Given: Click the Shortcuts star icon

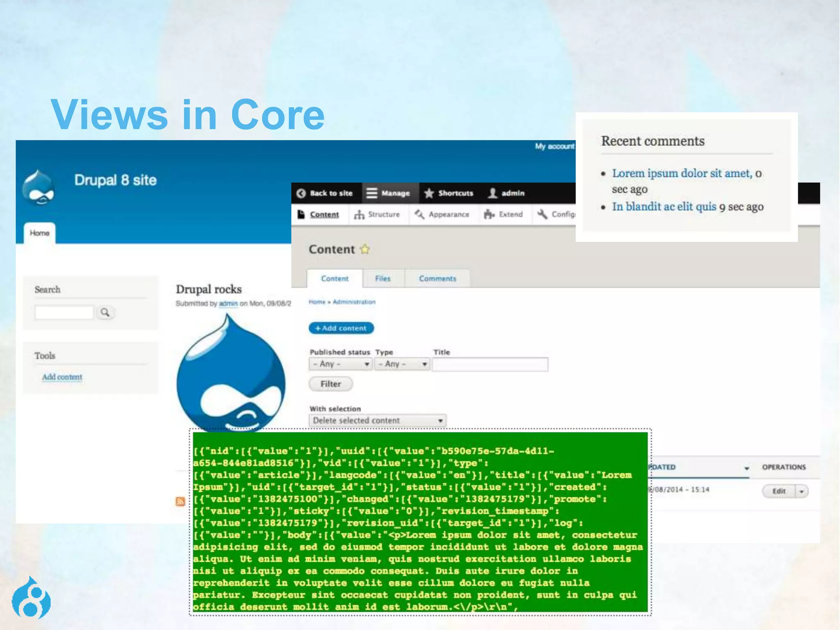Looking at the screenshot, I should tap(429, 193).
